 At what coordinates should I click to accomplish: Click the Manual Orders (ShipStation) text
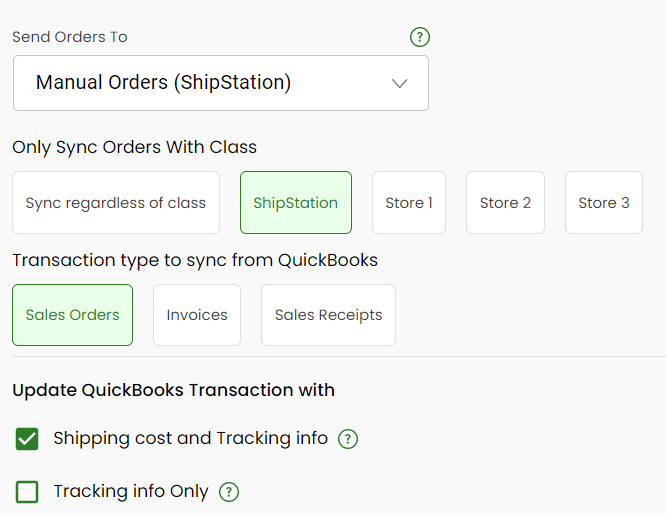164,82
